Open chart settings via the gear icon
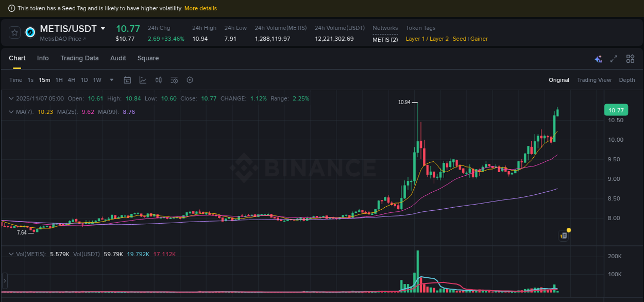 click(x=190, y=80)
